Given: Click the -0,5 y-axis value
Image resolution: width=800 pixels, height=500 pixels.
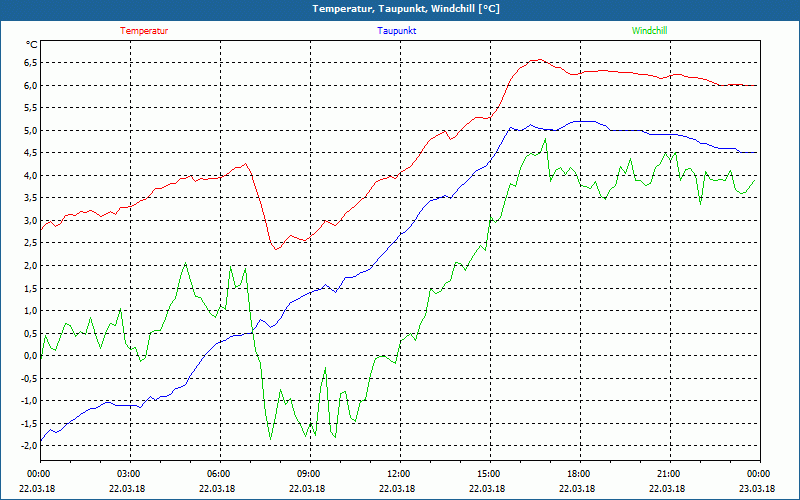Looking at the screenshot, I should [x=30, y=378].
